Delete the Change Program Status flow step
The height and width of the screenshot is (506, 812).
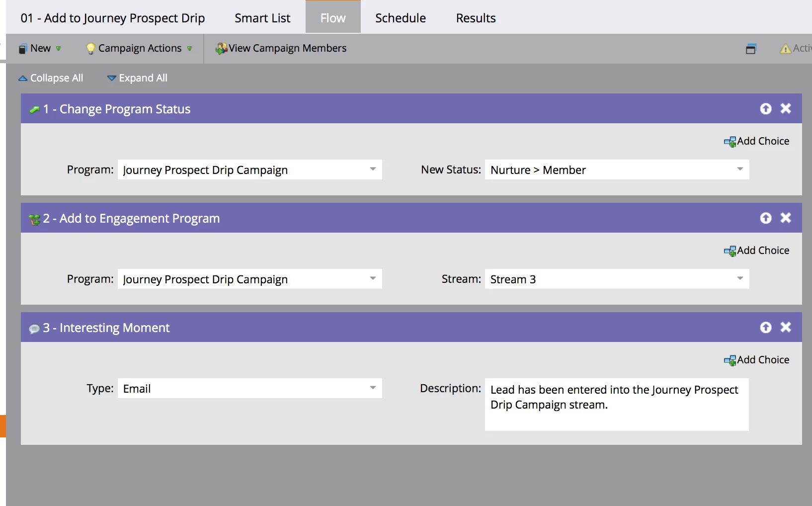786,108
